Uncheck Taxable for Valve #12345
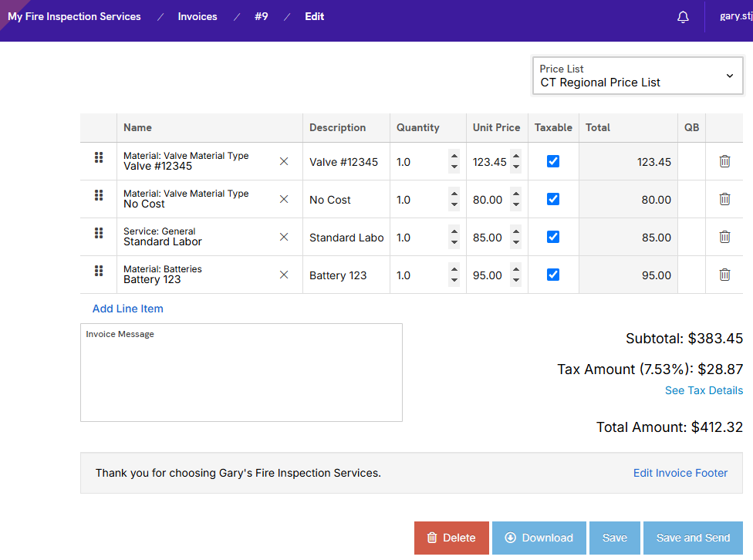This screenshot has height=560, width=753. (553, 161)
